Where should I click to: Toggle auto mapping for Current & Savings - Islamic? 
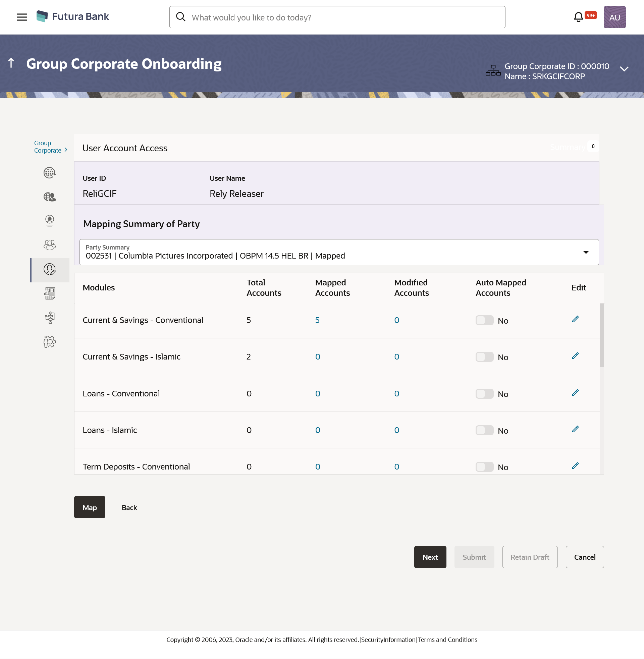click(484, 357)
